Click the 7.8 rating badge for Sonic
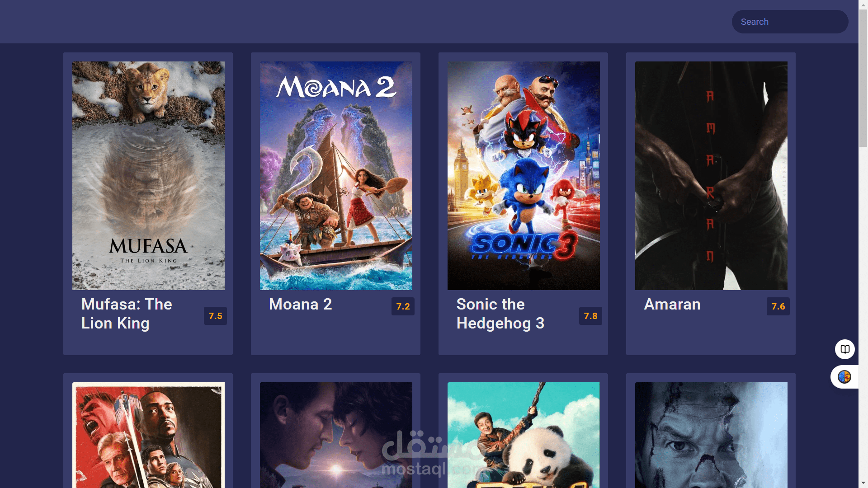Viewport: 868px width, 488px height. 590,316
